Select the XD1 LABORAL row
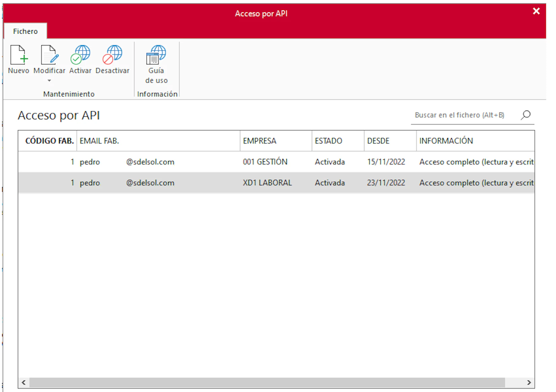 [267, 183]
